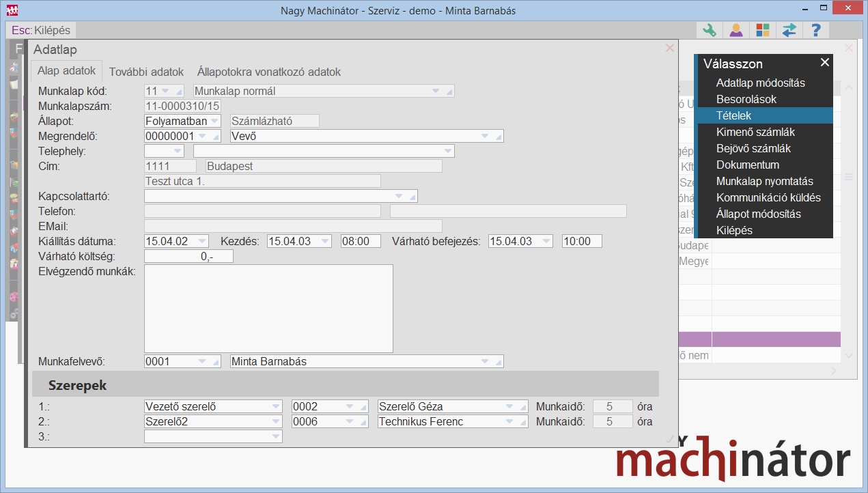Image resolution: width=868 pixels, height=493 pixels.
Task: Click the Munkalapszám field 11-0000310/15
Action: 183,106
